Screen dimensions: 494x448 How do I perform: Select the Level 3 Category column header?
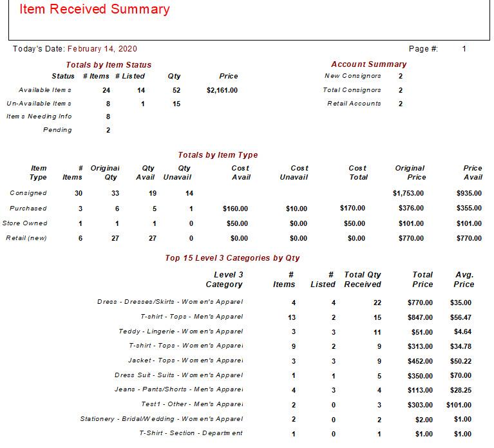pyautogui.click(x=224, y=279)
